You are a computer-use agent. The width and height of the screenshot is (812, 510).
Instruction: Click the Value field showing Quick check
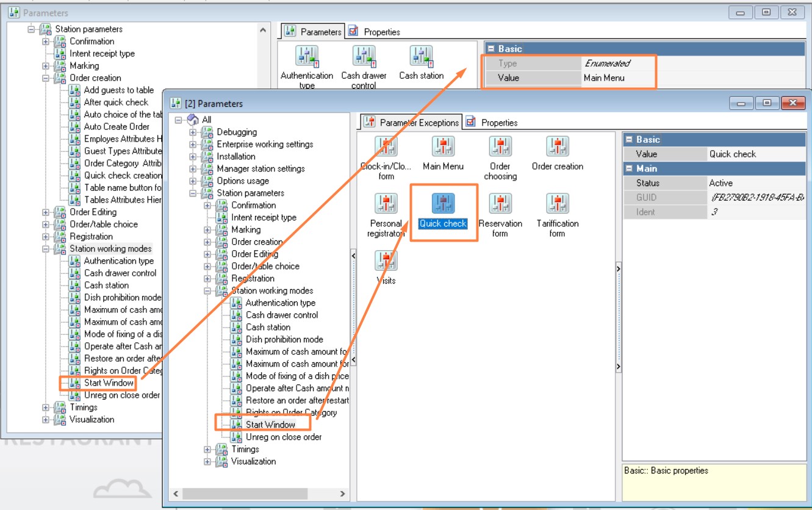click(x=756, y=154)
